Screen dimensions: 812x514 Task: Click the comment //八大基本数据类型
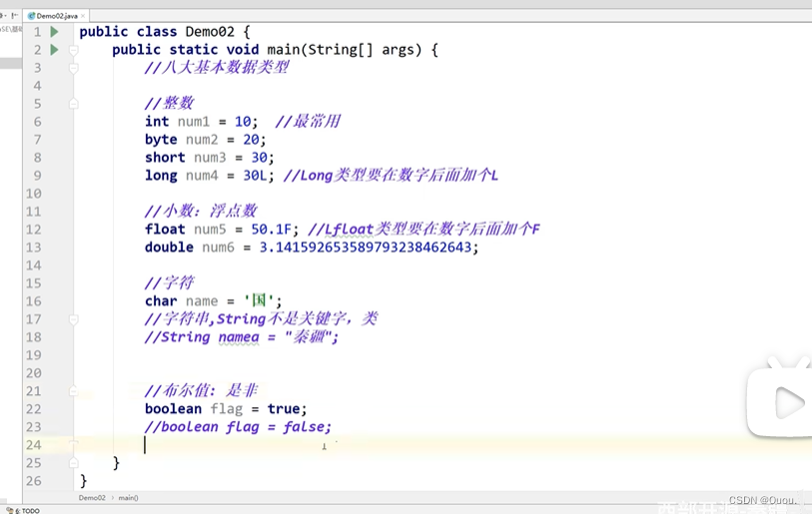[217, 67]
